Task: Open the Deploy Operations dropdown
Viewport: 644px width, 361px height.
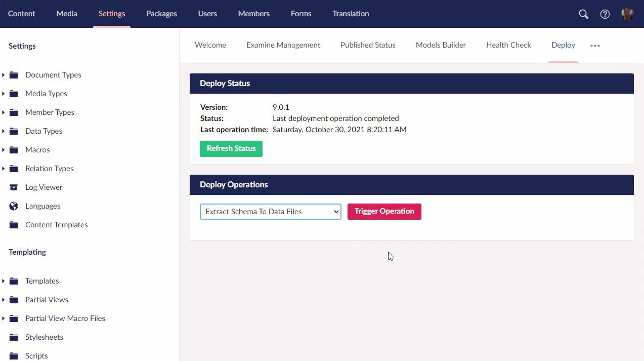Action: (x=271, y=212)
